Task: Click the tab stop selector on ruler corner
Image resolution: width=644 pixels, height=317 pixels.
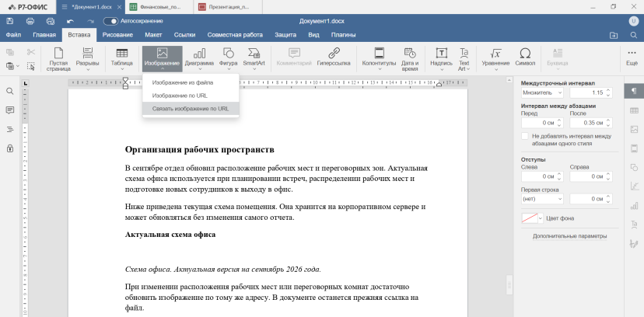Action: coord(26,84)
